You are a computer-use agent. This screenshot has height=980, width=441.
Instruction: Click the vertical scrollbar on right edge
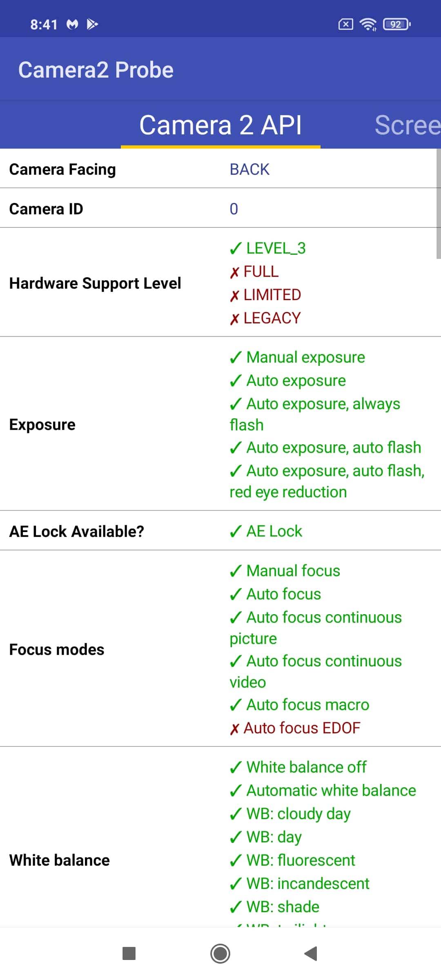coord(439,203)
